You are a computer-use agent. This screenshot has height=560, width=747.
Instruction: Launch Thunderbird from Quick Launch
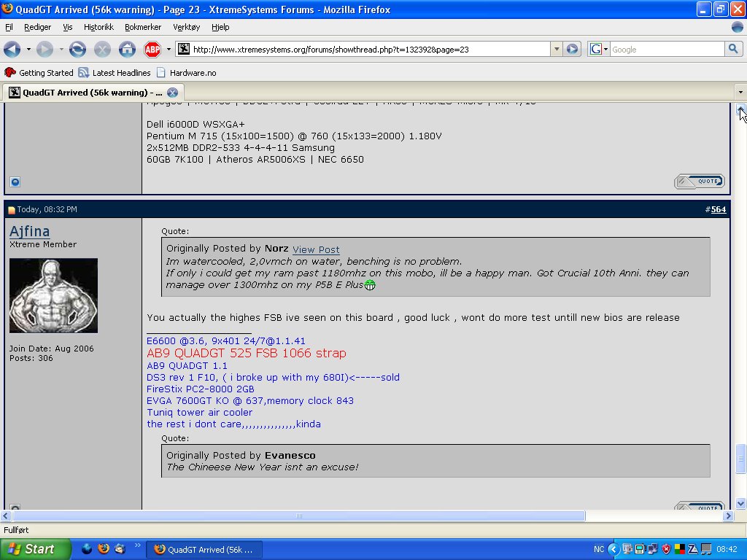[120, 549]
